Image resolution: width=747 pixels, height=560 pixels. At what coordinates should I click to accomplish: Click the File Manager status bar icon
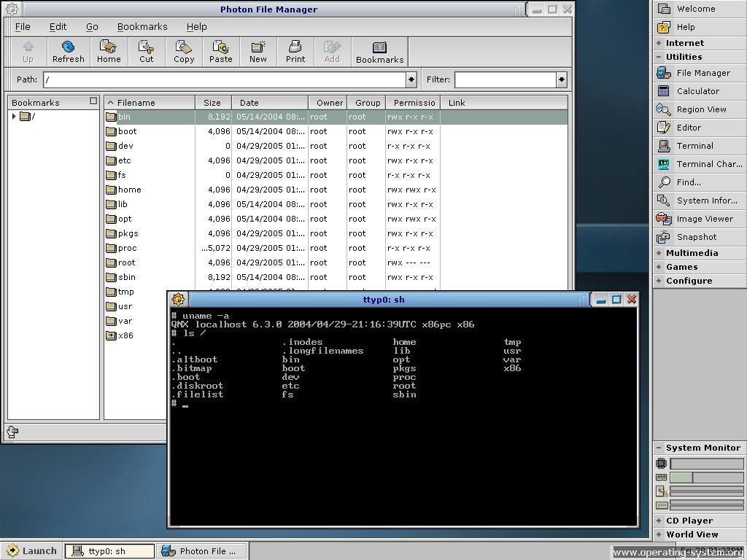12,432
